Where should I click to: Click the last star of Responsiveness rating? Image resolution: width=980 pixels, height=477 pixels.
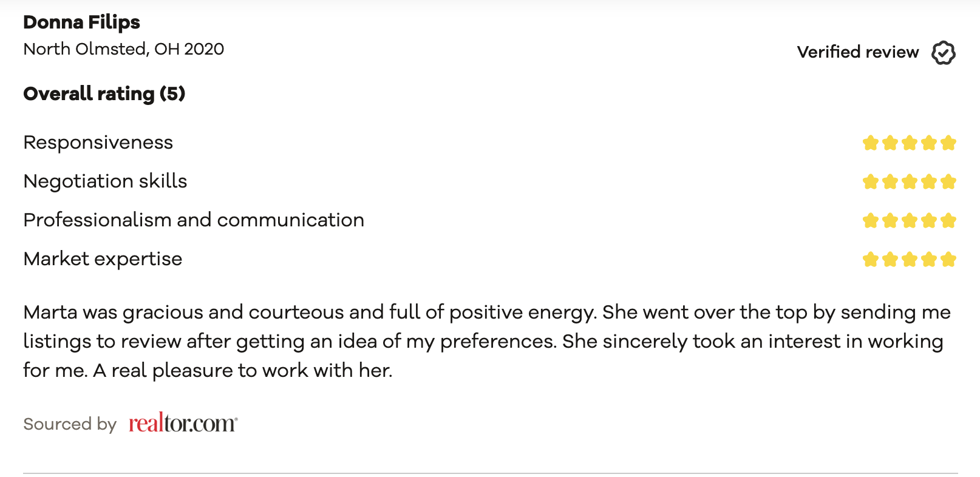(x=948, y=143)
